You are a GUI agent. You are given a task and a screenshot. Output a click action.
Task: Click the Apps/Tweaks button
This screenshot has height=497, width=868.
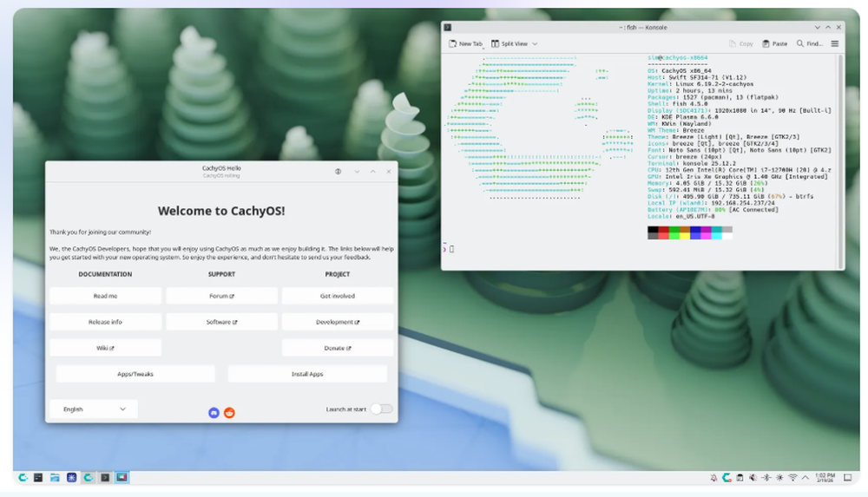click(135, 374)
